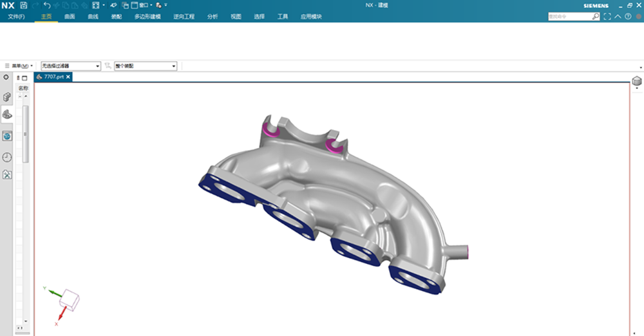Click the view orientation cube icon
Screen dimensions: 644x336
[637, 81]
